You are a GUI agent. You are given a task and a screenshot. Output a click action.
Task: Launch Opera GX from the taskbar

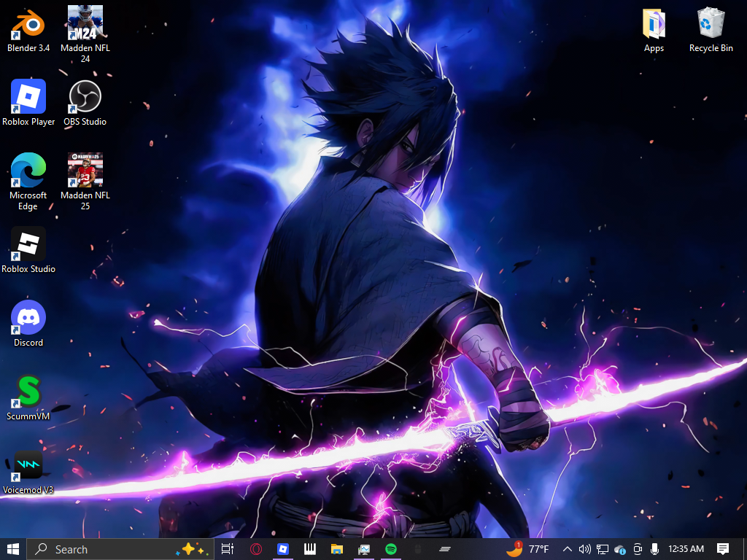256,549
